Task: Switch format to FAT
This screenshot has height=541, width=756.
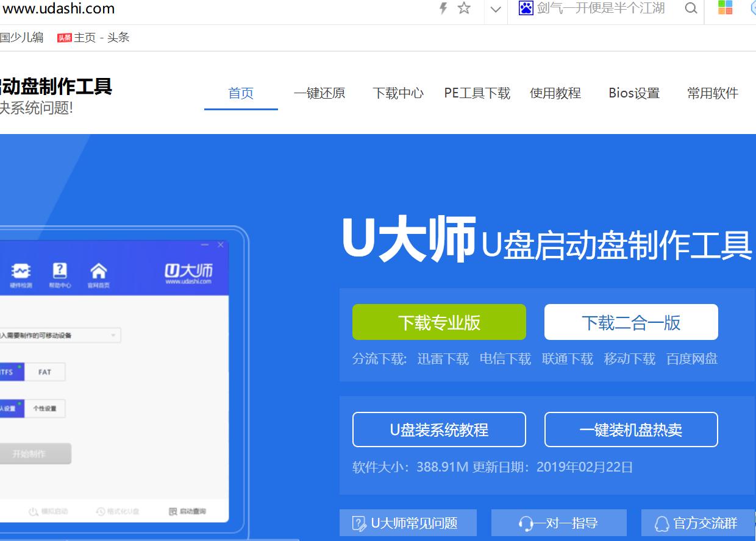Action: (x=44, y=372)
